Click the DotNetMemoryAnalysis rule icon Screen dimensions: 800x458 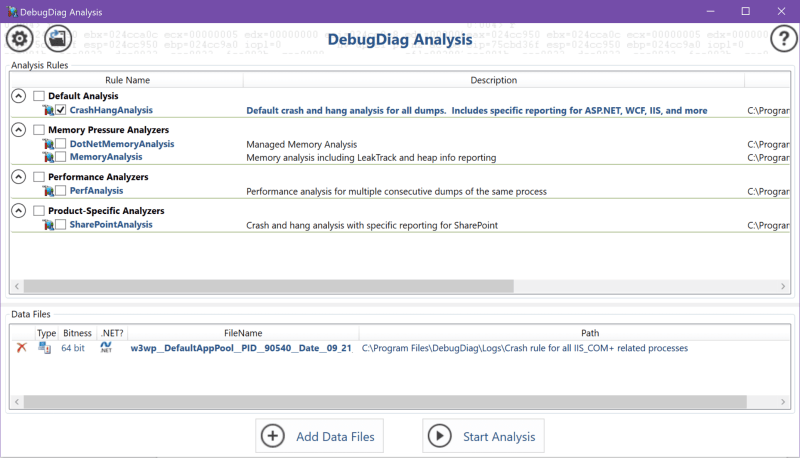[48, 144]
